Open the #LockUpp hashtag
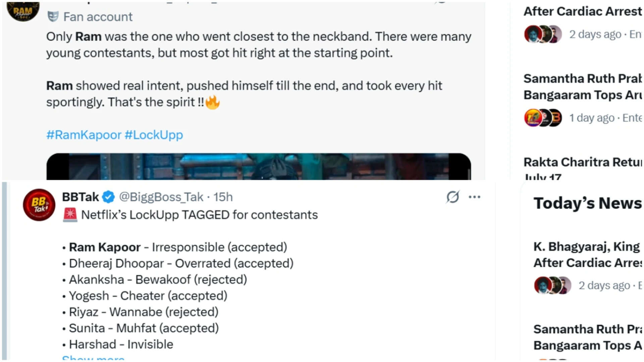Screen dimensions: 644x362 coord(154,135)
